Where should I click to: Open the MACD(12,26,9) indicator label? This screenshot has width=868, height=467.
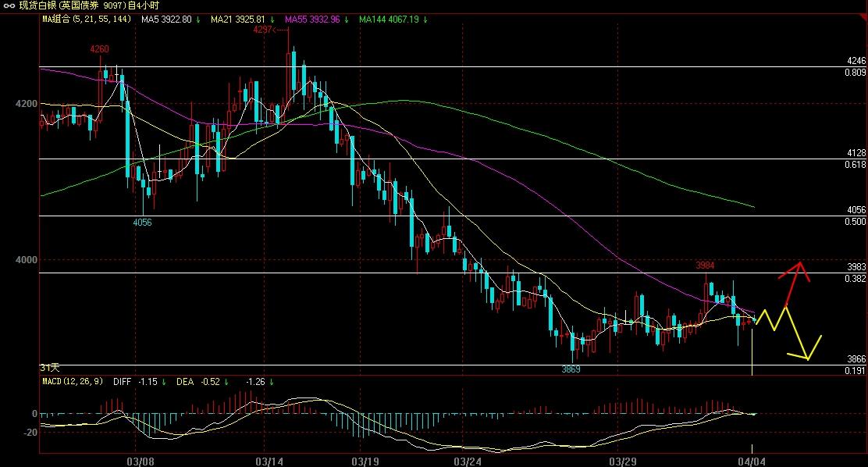pyautogui.click(x=72, y=382)
